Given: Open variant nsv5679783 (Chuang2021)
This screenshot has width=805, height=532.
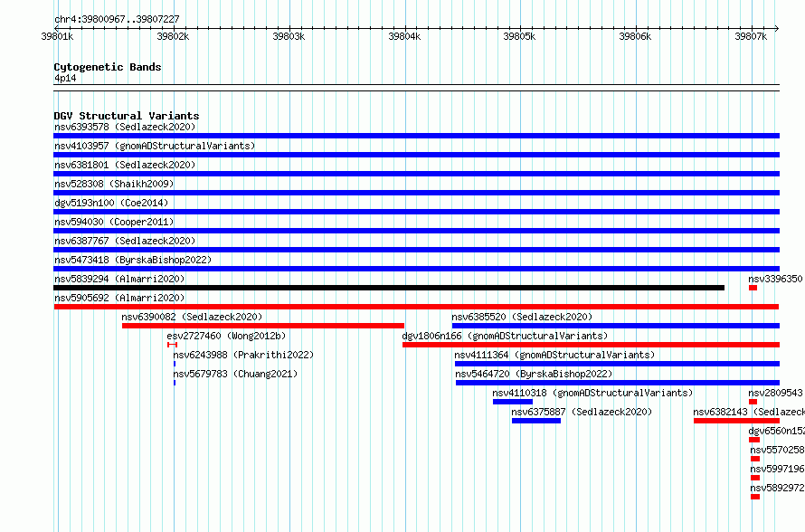Looking at the screenshot, I should pos(236,374).
